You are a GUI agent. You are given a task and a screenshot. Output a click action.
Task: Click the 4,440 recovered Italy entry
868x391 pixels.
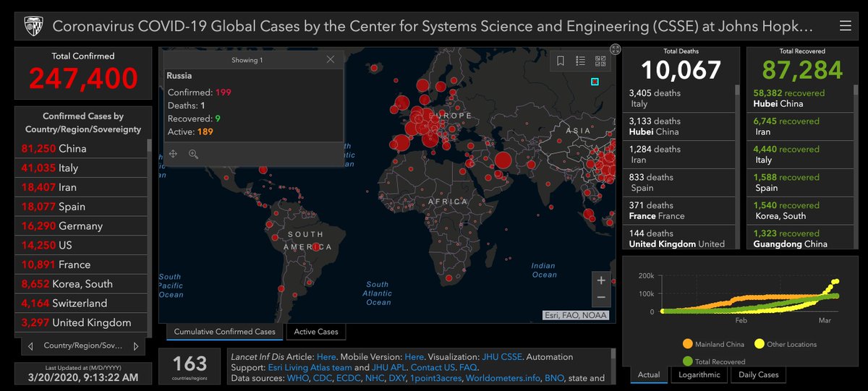(800, 155)
